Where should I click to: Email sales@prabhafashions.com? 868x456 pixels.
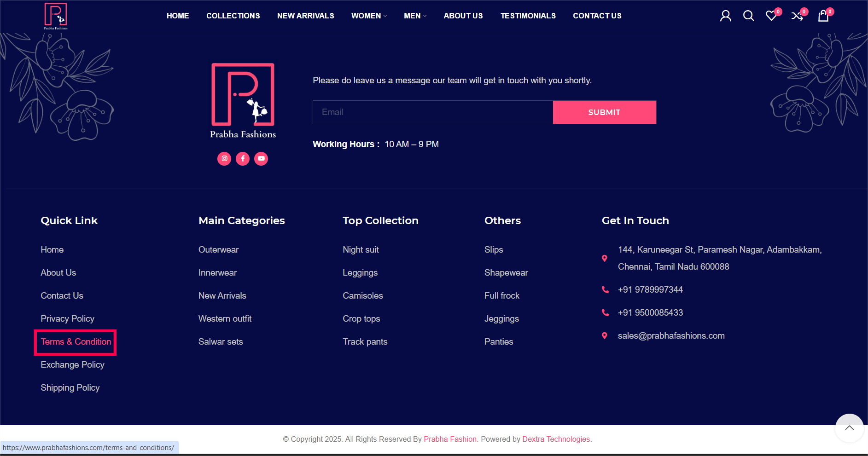671,336
